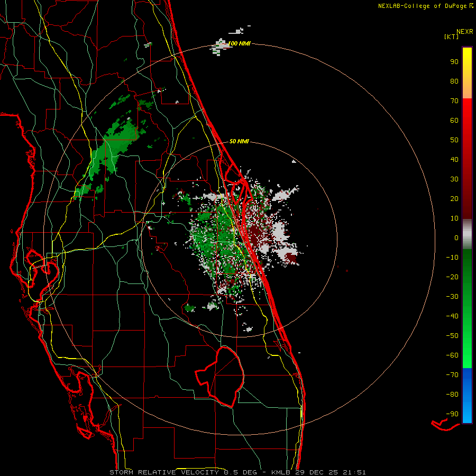Pick the yellow segment of the color bar
This screenshot has width=476, height=476.
(x=467, y=73)
